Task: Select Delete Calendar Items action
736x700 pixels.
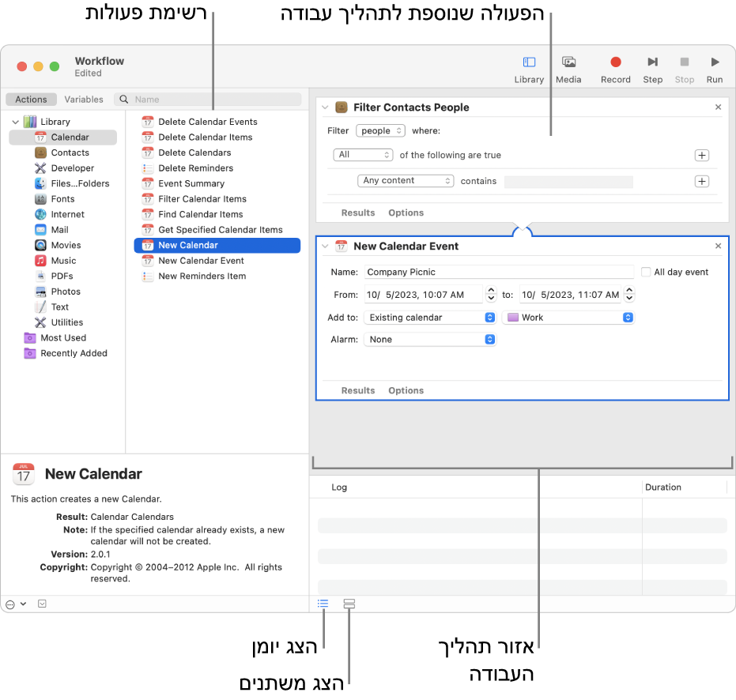Action: pyautogui.click(x=217, y=137)
